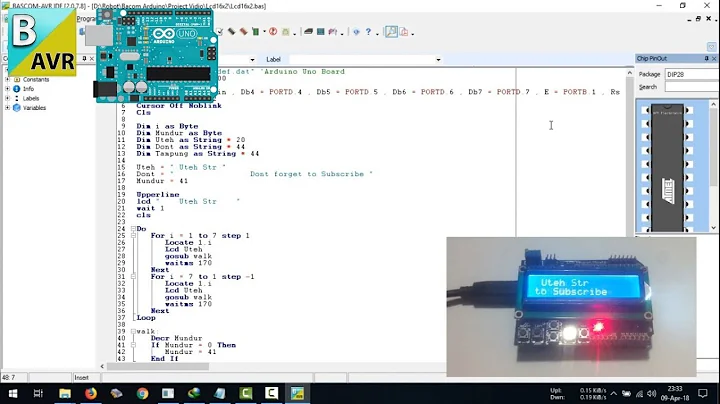720x404 pixels.
Task: Open the green Camtasia icon on taskbar
Action: coord(246,393)
